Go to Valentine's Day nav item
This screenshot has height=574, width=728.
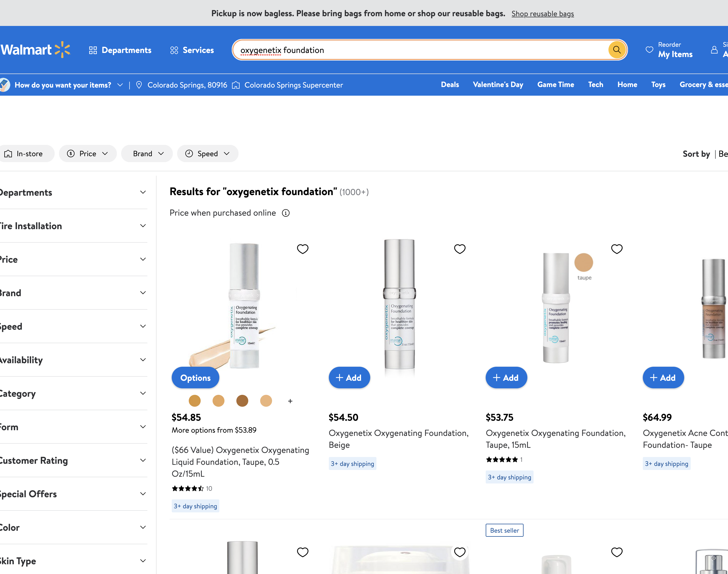coord(498,85)
